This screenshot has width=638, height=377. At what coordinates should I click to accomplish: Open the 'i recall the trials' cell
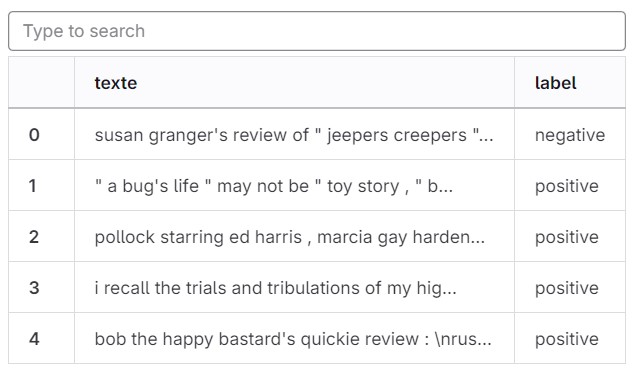(294, 288)
